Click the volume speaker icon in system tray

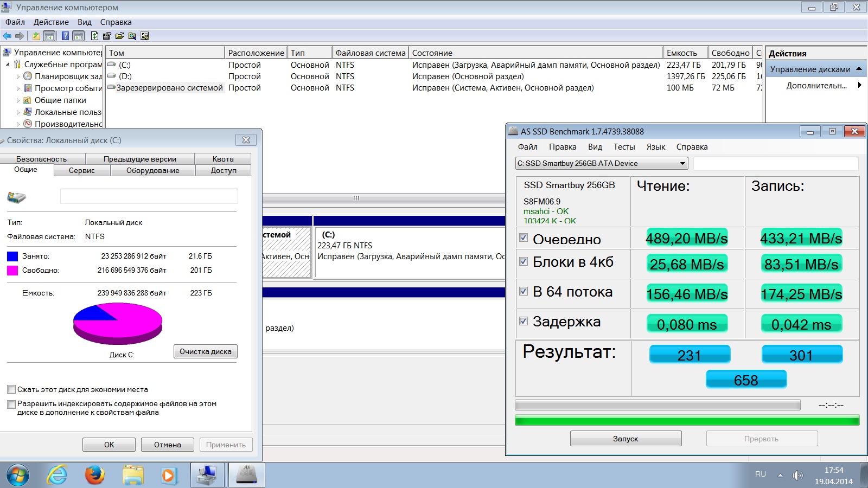[797, 476]
